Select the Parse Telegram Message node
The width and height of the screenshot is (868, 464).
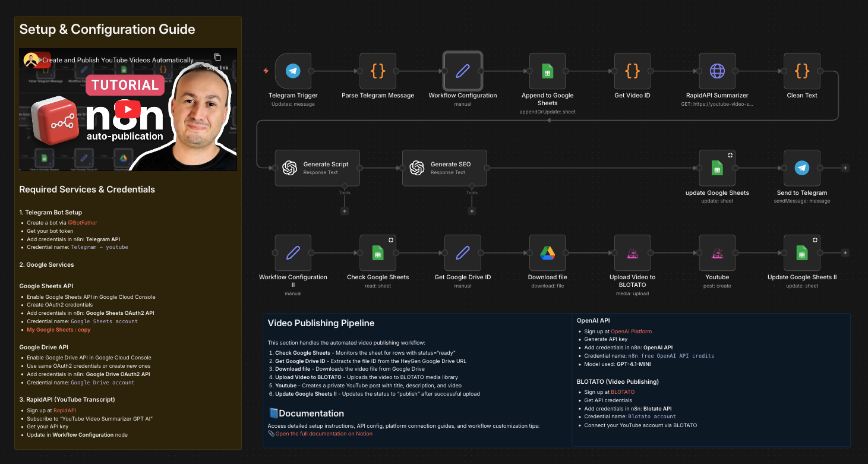[378, 71]
